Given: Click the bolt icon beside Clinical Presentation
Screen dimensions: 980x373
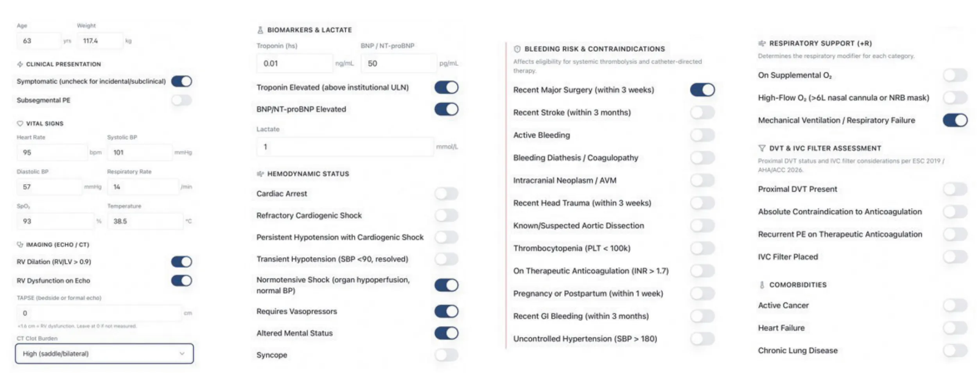Looking at the screenshot, I should click(x=20, y=64).
